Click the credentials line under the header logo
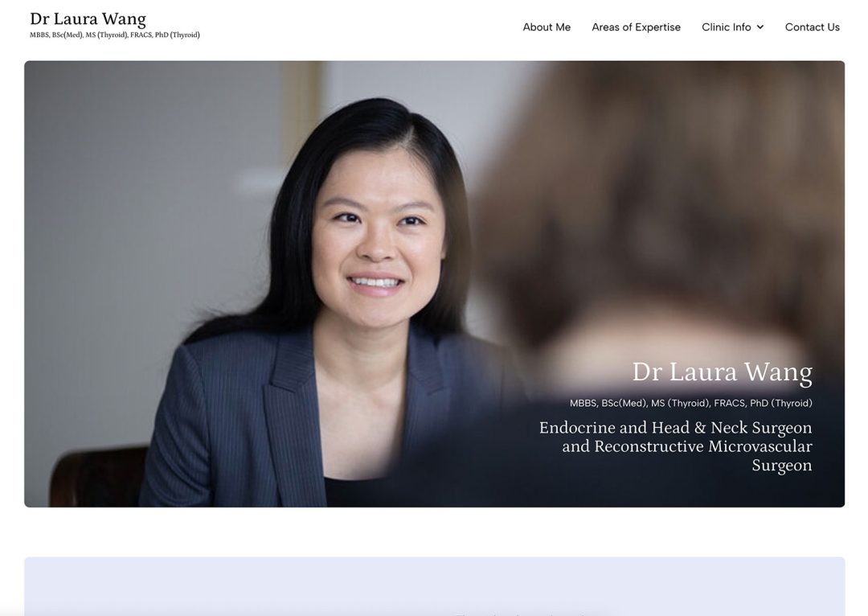The height and width of the screenshot is (616, 868). (115, 35)
